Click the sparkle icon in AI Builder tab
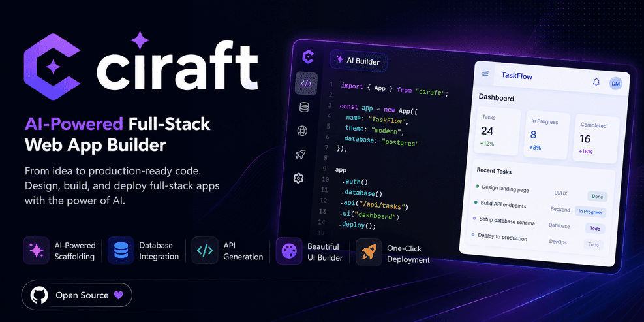 pyautogui.click(x=340, y=59)
